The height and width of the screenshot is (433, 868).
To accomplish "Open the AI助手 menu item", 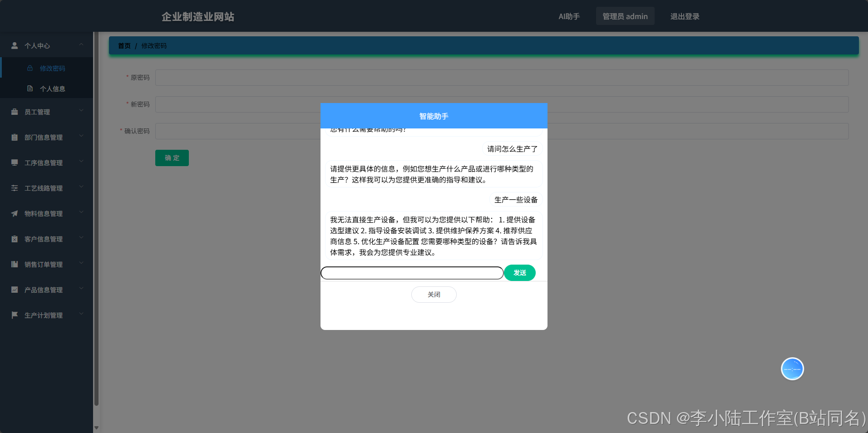I will (x=568, y=16).
